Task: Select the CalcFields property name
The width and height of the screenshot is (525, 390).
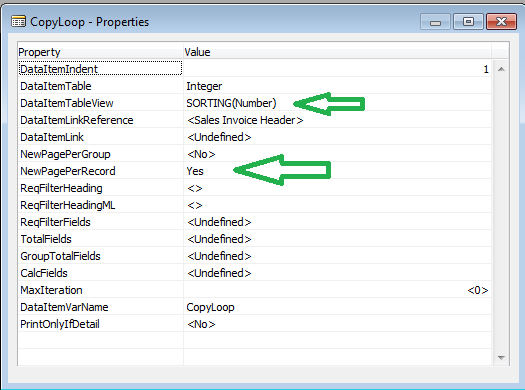Action: [x=44, y=273]
